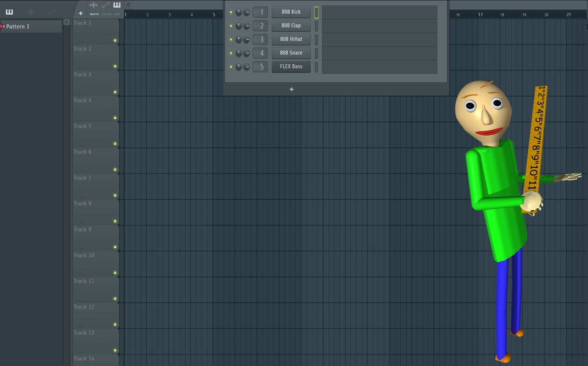588x366 pixels.
Task: Click bar 21 on the timeline
Action: pos(568,15)
